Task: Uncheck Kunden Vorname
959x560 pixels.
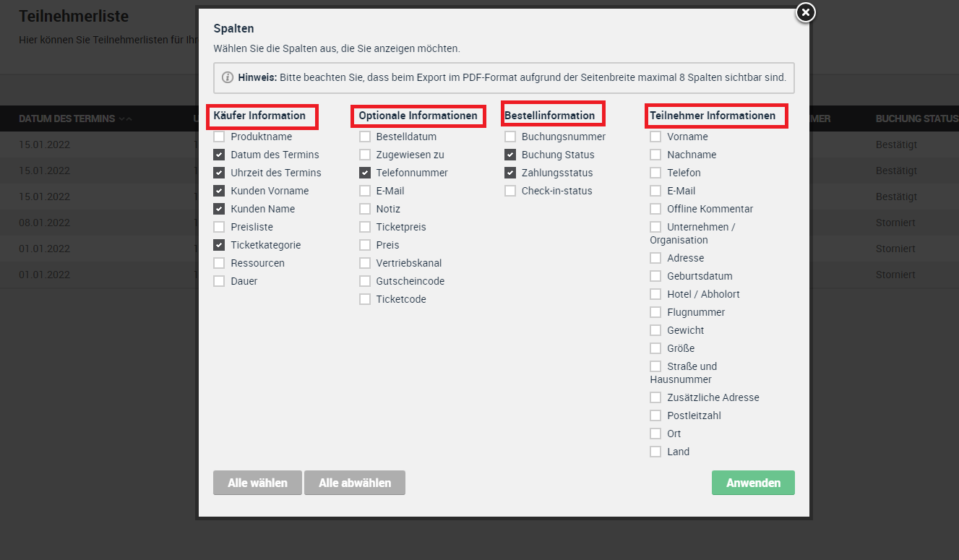Action: 219,191
